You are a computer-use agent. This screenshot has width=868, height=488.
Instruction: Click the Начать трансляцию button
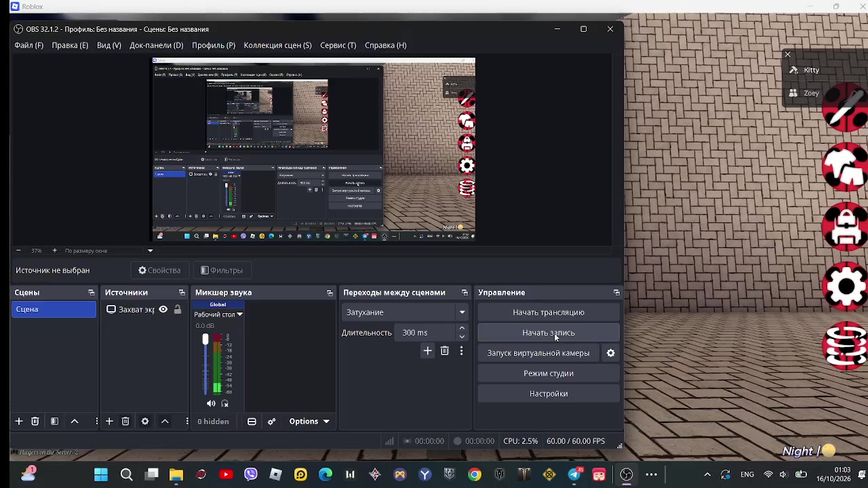pyautogui.click(x=549, y=312)
